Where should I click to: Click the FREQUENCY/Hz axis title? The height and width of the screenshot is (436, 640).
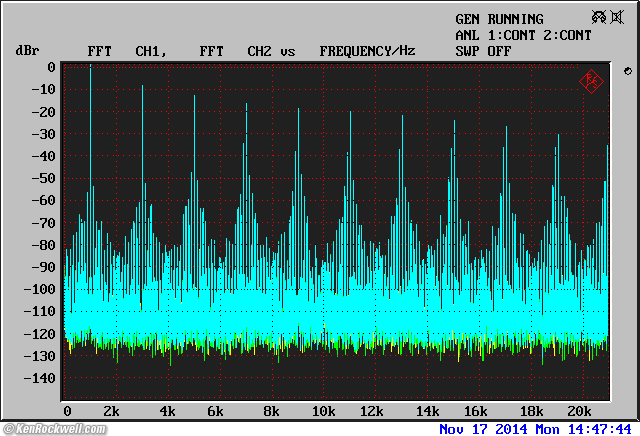[367, 50]
